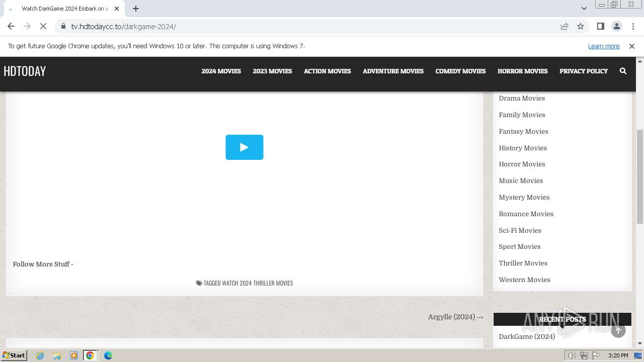Click the HDTODAY site logo
The width and height of the screenshot is (644, 362).
point(25,71)
